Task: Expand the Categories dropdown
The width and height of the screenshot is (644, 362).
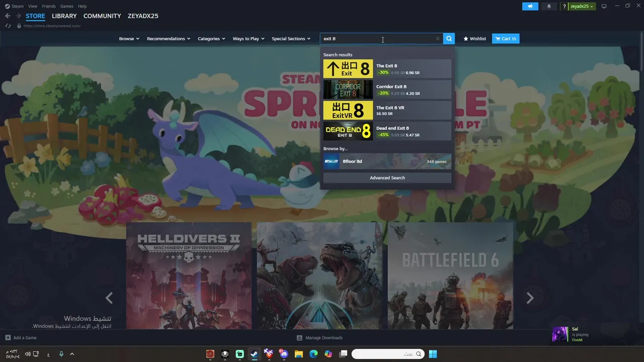Action: [211, 39]
